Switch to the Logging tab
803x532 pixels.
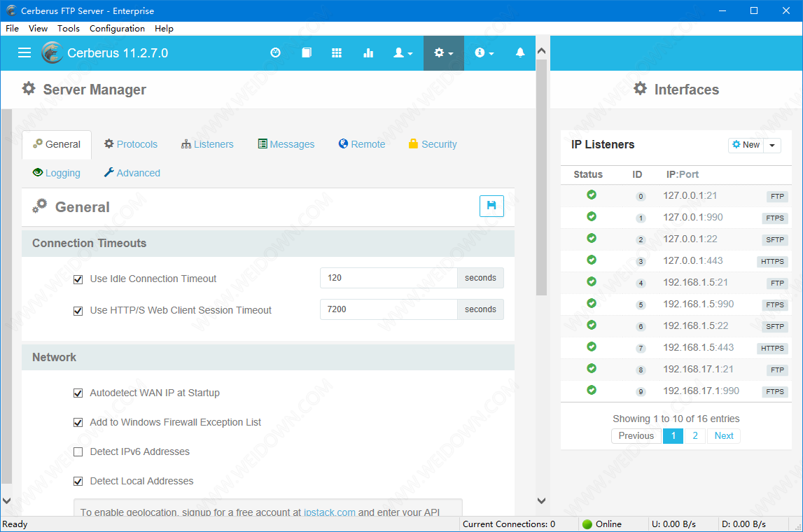(x=56, y=173)
